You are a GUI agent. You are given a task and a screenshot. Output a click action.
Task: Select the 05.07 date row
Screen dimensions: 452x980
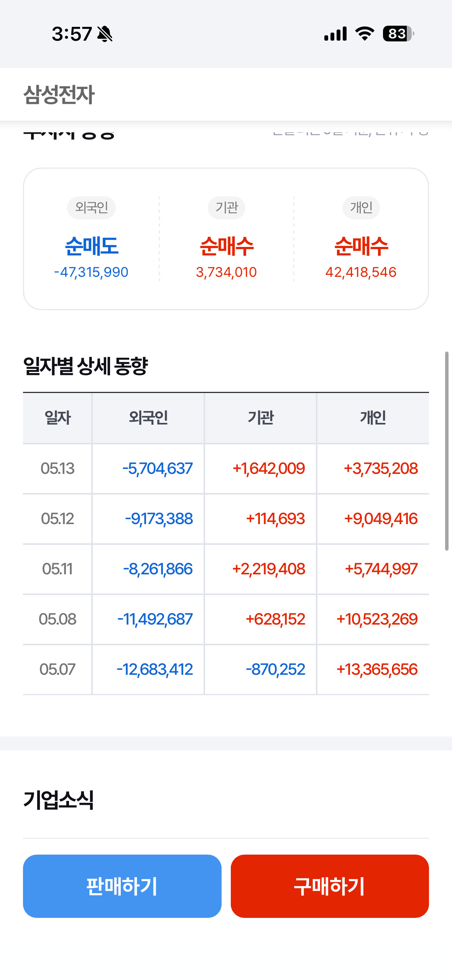[226, 669]
